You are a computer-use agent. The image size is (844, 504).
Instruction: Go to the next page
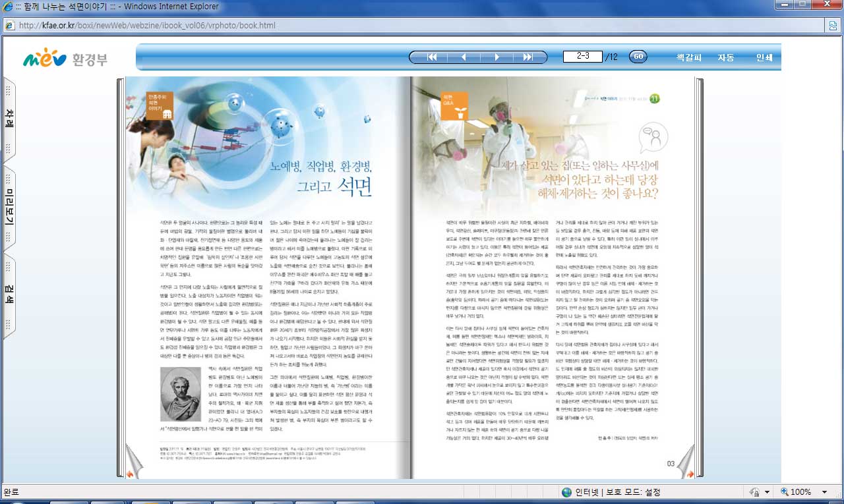pos(497,57)
